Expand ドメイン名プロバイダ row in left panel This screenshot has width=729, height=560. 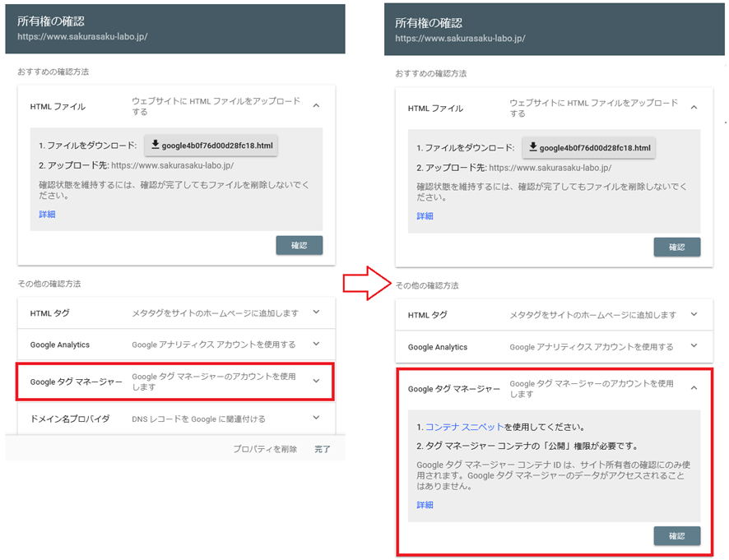316,418
